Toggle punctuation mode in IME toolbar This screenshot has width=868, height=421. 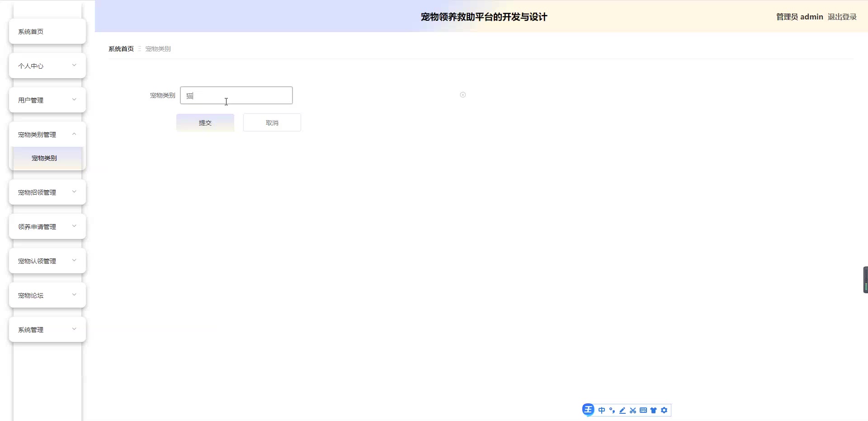click(x=612, y=410)
